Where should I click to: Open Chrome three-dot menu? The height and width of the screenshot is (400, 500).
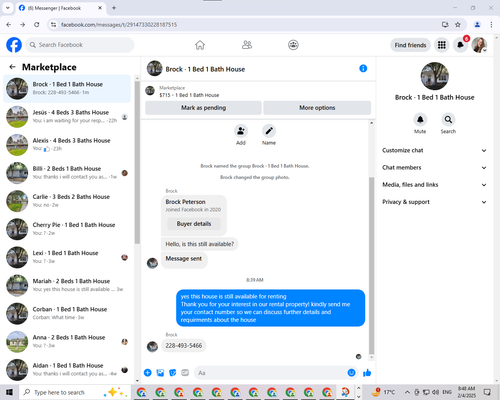[x=491, y=25]
